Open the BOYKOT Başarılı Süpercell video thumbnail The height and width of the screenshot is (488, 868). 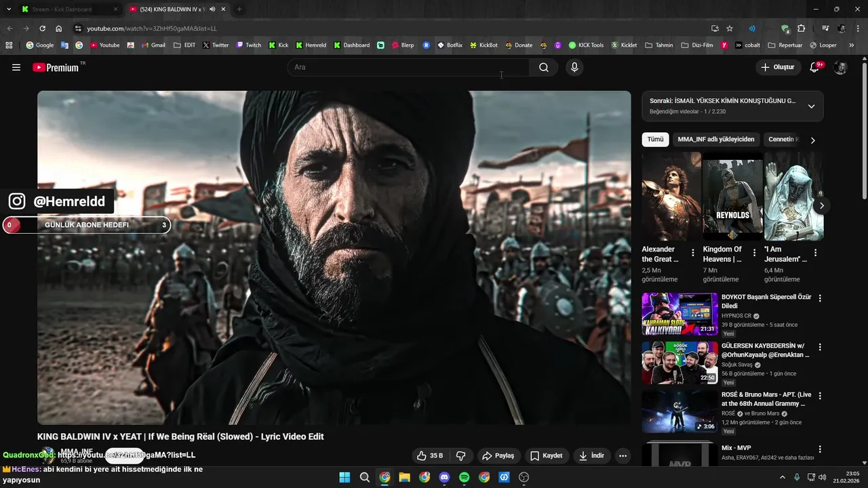tap(679, 314)
